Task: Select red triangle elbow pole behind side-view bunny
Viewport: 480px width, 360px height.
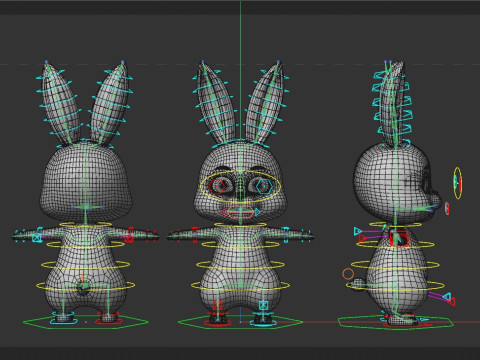Action: (362, 238)
